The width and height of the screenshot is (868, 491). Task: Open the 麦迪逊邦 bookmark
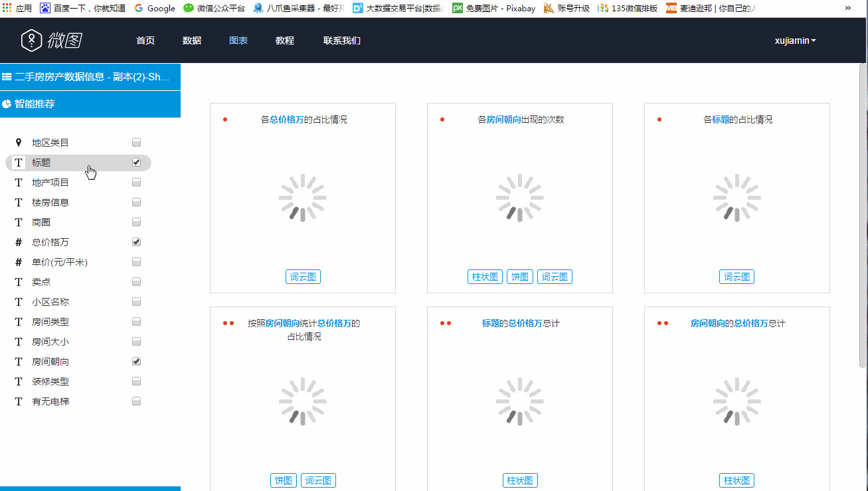711,9
